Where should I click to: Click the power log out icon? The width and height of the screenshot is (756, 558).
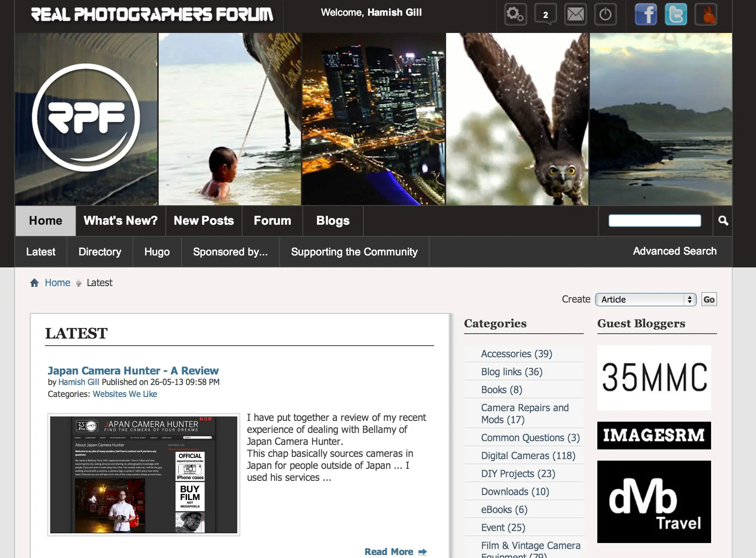[605, 15]
